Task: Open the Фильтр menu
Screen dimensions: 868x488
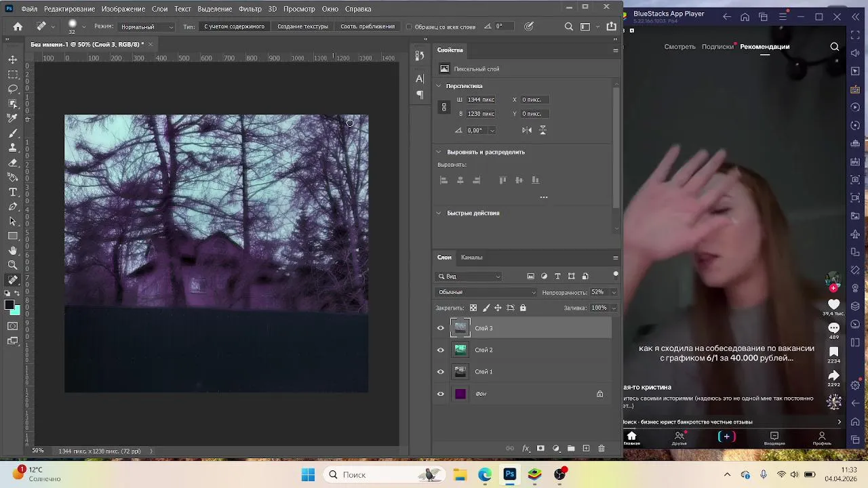Action: click(x=250, y=9)
